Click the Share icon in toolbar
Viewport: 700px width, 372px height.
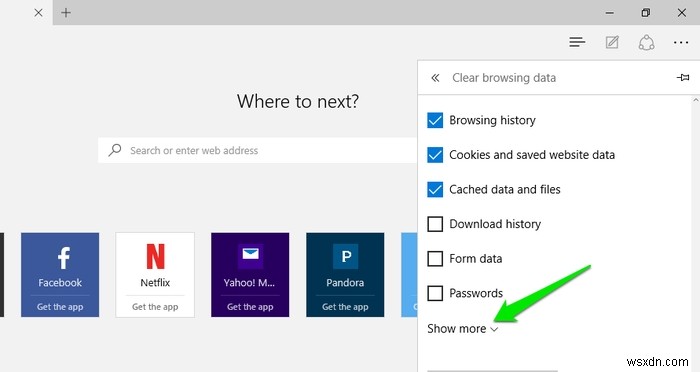pos(646,43)
